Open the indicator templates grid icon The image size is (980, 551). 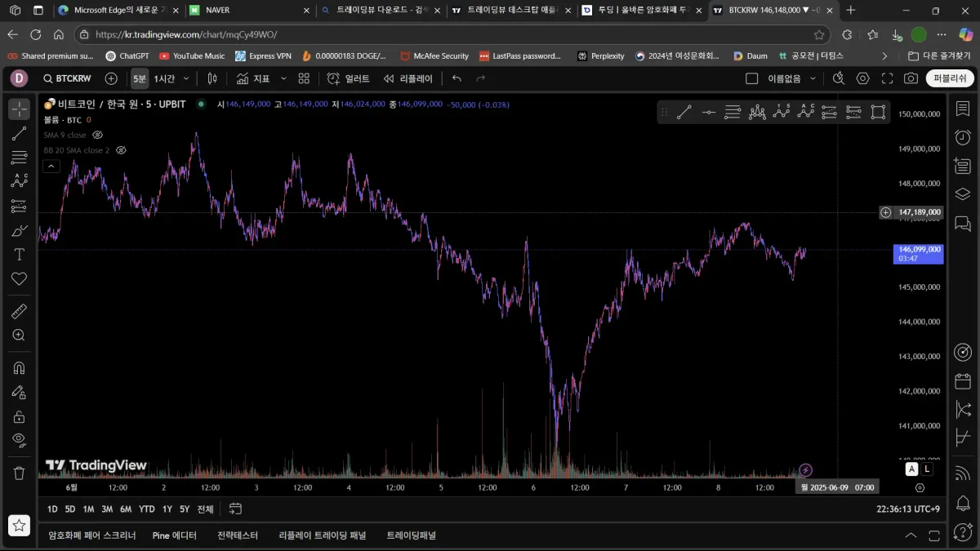click(304, 78)
